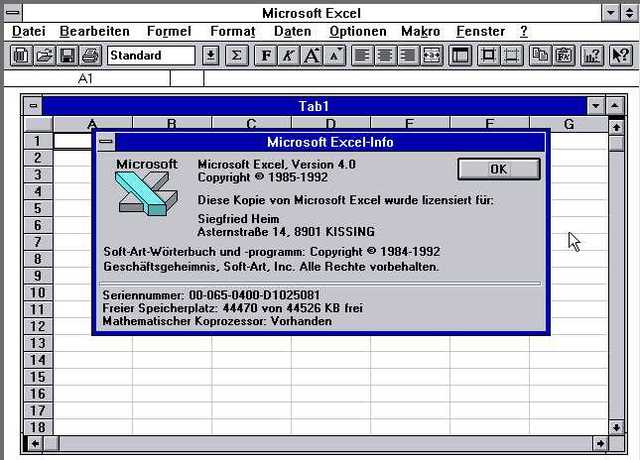640x460 pixels.
Task: Open the Excel application control menu
Action: click(x=13, y=13)
